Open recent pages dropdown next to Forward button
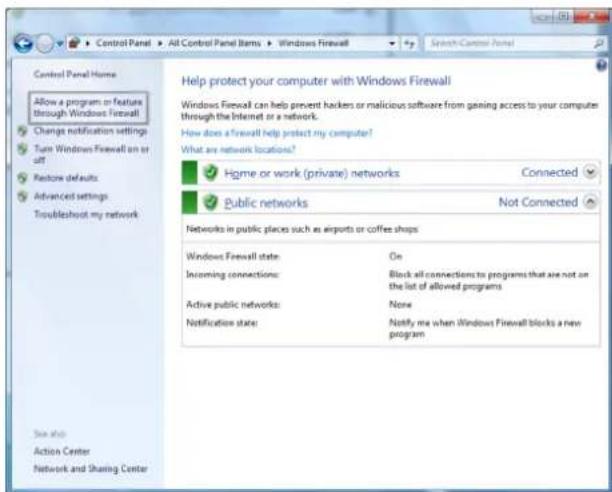Viewport: 612px width, 492px height. pos(59,44)
